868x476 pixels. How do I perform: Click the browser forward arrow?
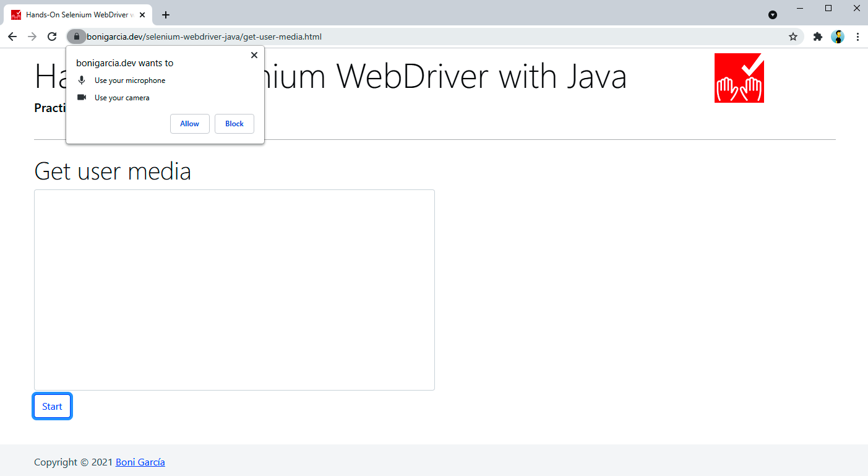tap(32, 37)
